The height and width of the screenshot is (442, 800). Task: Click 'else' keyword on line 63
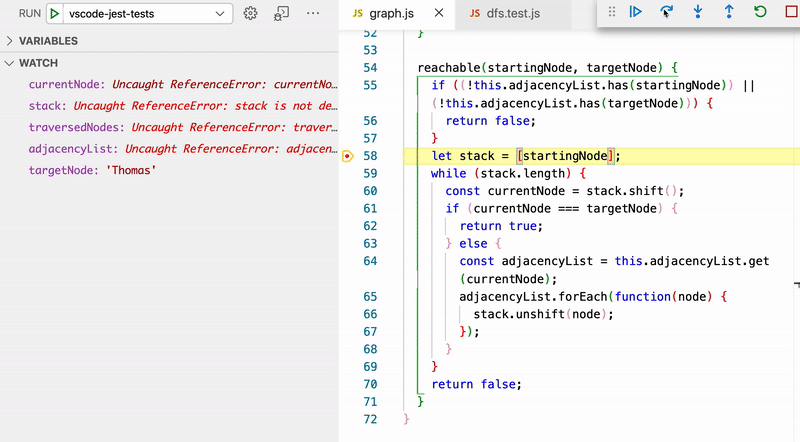(x=473, y=244)
